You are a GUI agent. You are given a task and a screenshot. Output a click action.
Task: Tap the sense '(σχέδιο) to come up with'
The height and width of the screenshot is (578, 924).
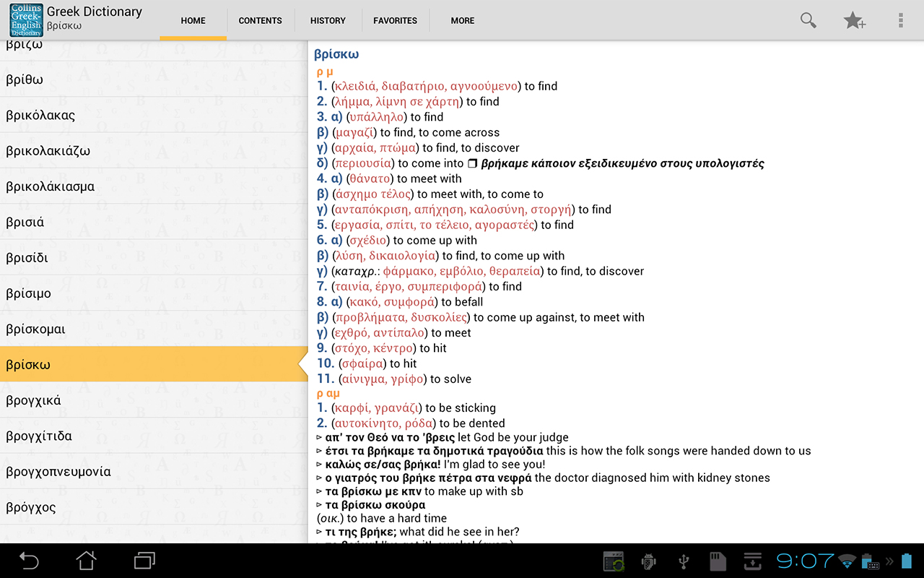click(411, 241)
